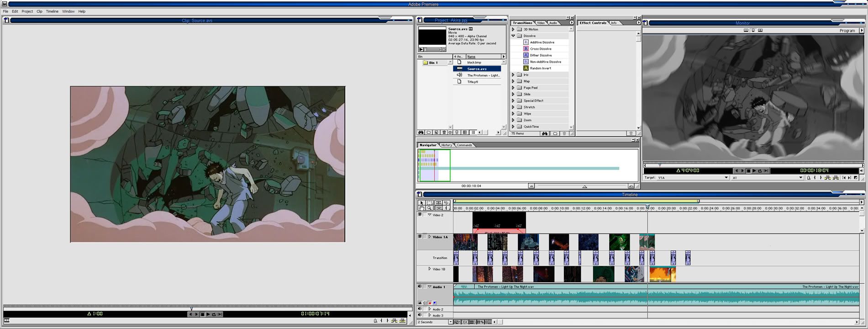
Task: Expand the Video 1B track triangle
Action: coord(430,269)
